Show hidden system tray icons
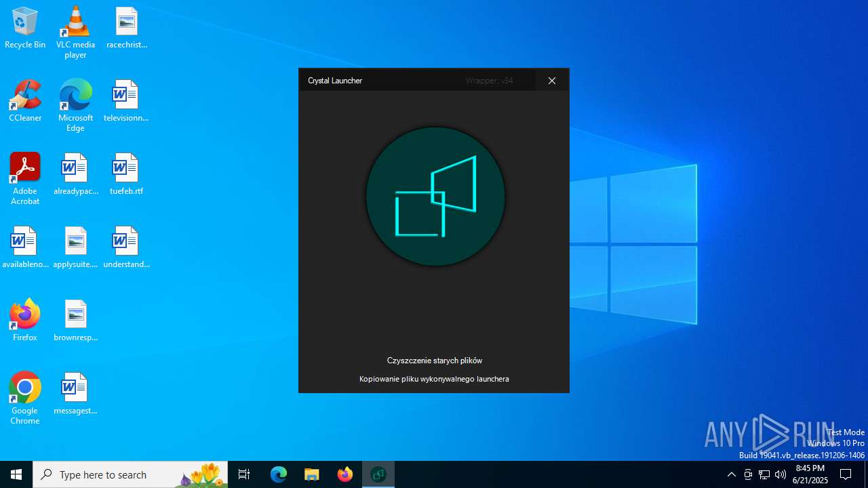The height and width of the screenshot is (488, 868). tap(731, 474)
